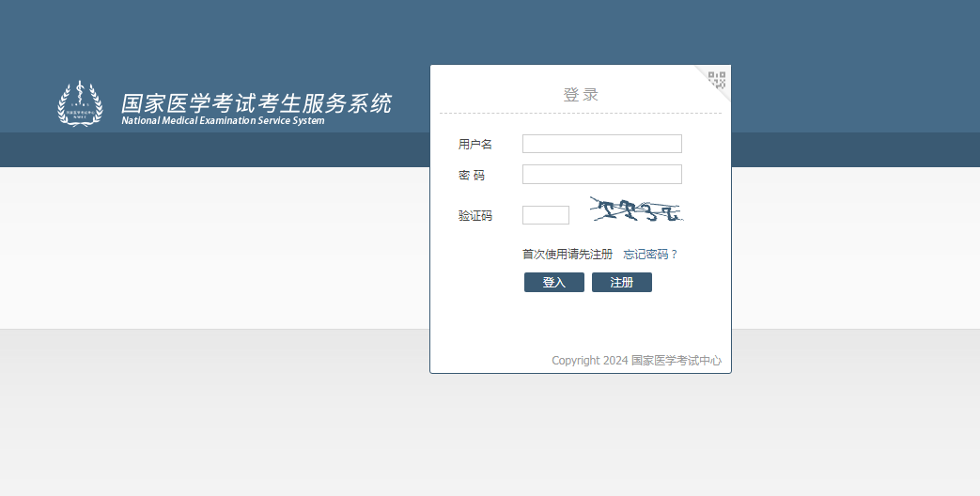Click the 验证码 label text
The height and width of the screenshot is (496, 980).
[474, 216]
